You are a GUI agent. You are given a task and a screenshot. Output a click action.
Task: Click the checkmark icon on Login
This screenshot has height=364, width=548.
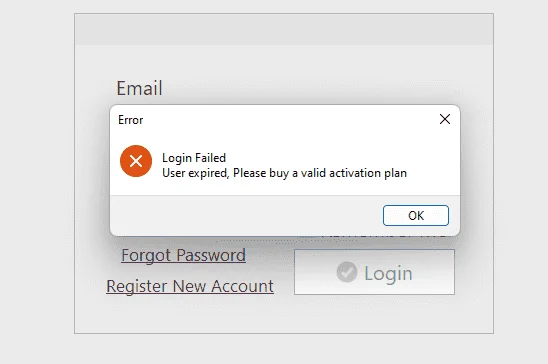coord(347,272)
